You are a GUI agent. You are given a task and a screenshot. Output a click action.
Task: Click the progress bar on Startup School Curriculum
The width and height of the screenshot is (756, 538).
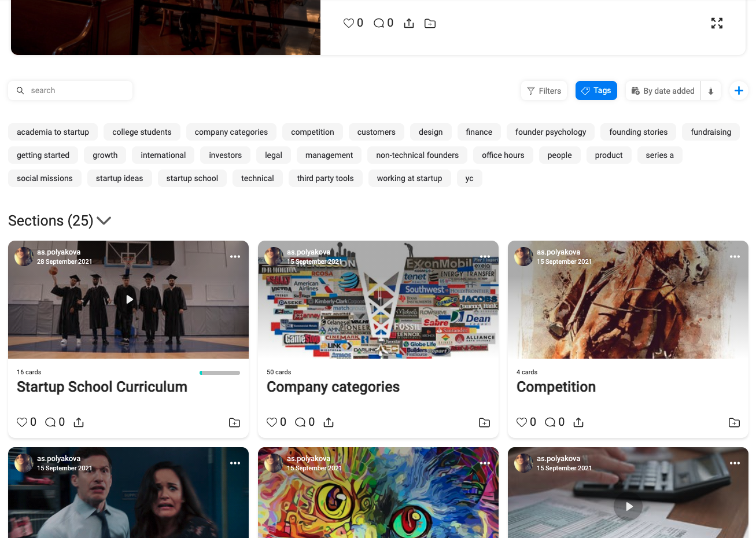tap(220, 373)
